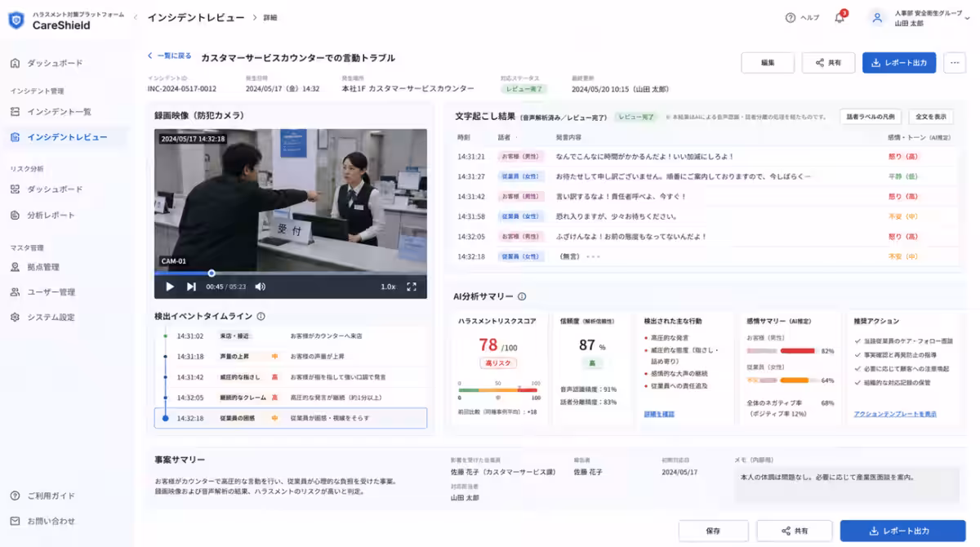This screenshot has height=547, width=980.
Task: Click the bottom 共有 button
Action: pos(795,531)
